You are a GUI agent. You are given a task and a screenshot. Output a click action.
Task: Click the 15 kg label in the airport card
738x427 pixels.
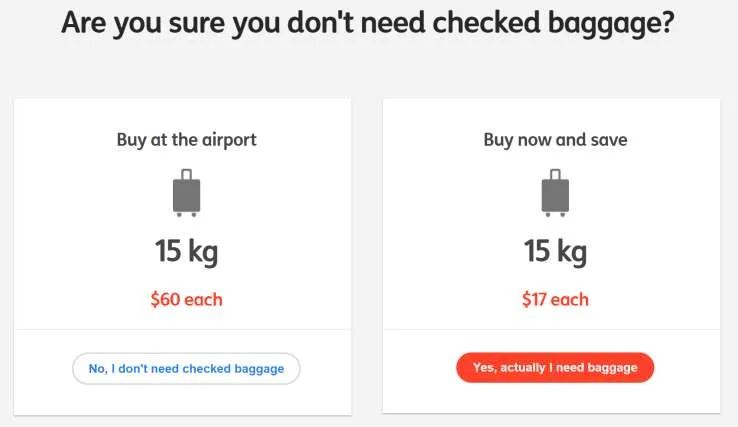[x=186, y=250]
